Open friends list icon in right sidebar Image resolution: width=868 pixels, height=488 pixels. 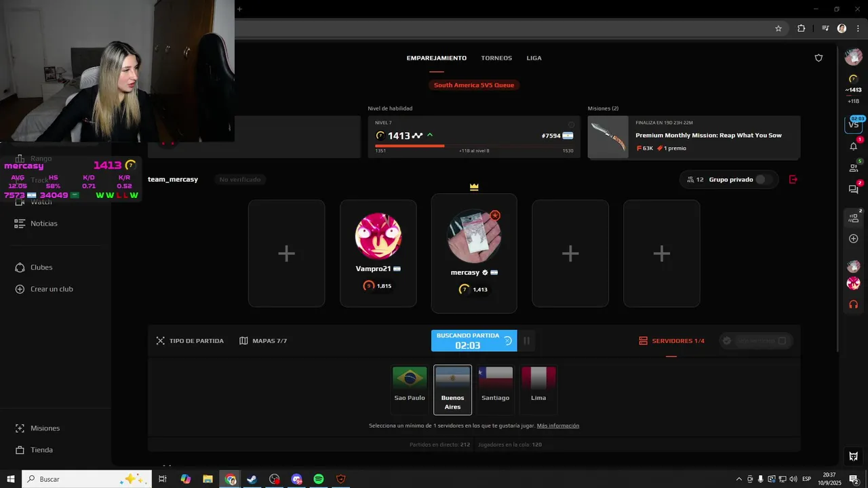pyautogui.click(x=854, y=167)
